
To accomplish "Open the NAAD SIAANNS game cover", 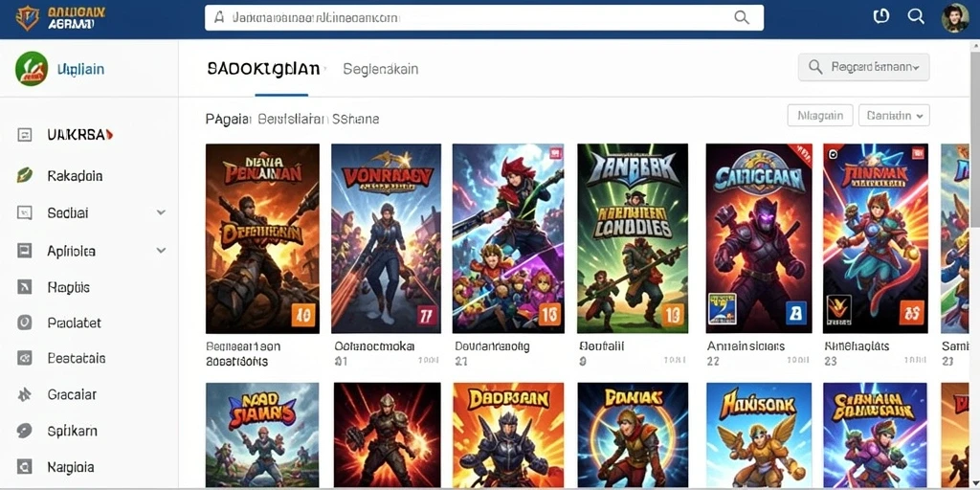I will click(x=262, y=435).
